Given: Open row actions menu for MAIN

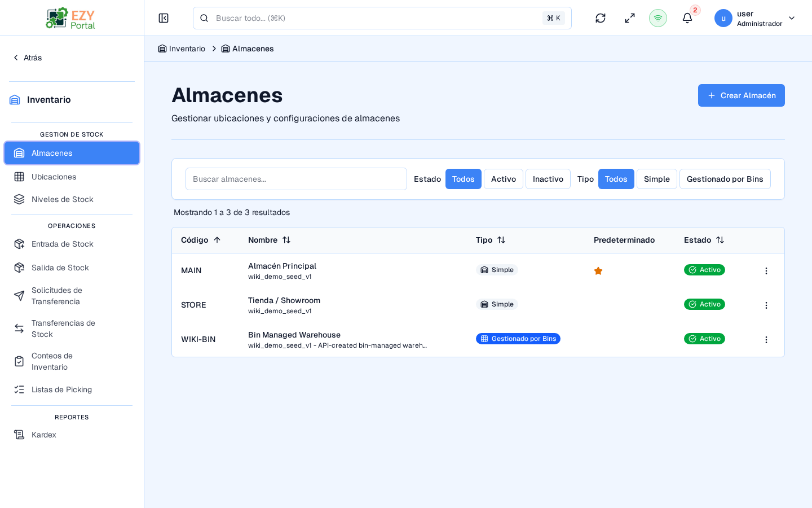Looking at the screenshot, I should [x=766, y=271].
